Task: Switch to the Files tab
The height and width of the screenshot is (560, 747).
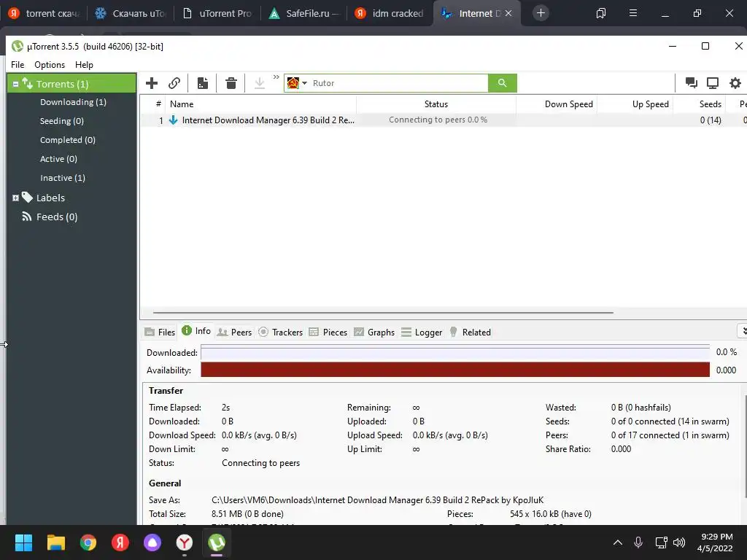Action: (160, 332)
